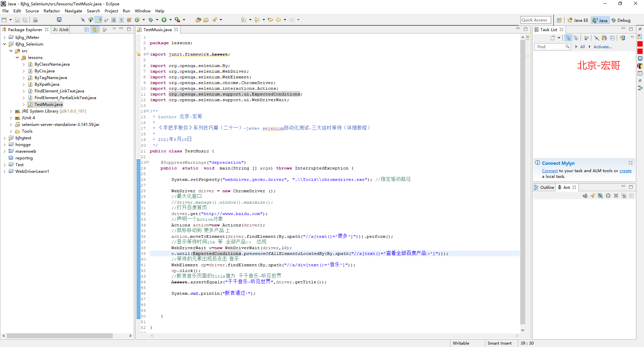
Task: Toggle Categorized view in Task List toolbar
Action: (568, 38)
